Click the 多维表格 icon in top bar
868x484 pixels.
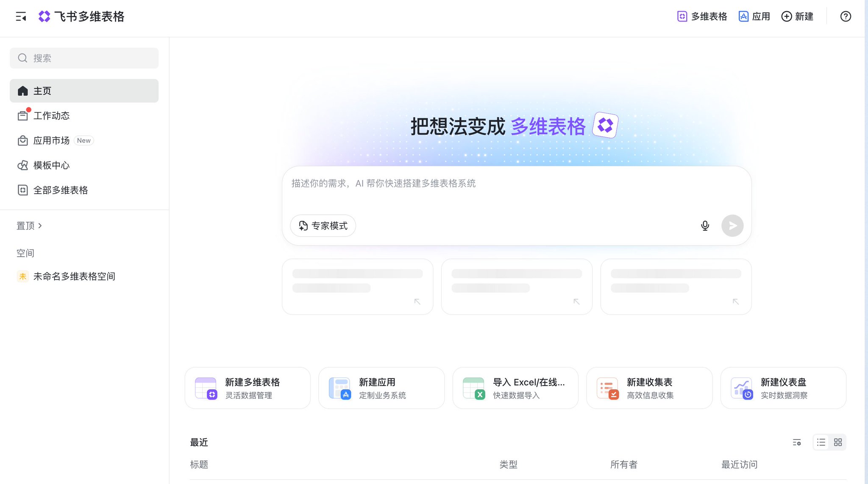click(682, 17)
